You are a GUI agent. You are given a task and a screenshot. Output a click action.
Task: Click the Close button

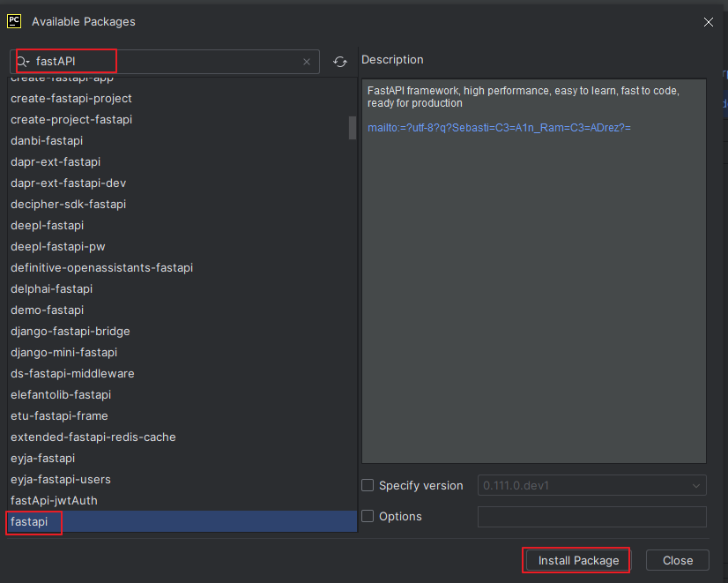point(678,561)
